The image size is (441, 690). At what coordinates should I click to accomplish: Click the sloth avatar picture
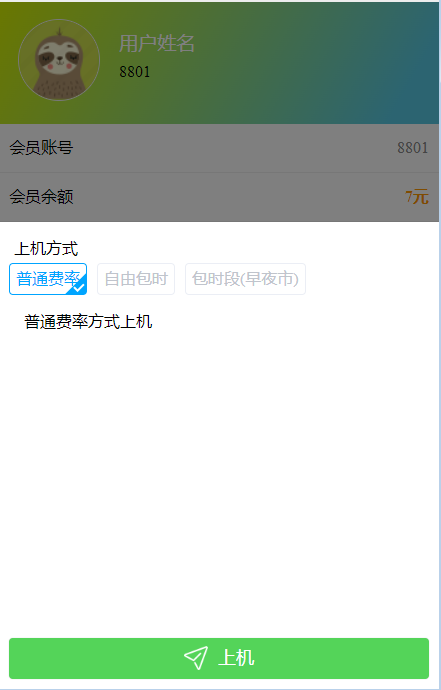[59, 60]
